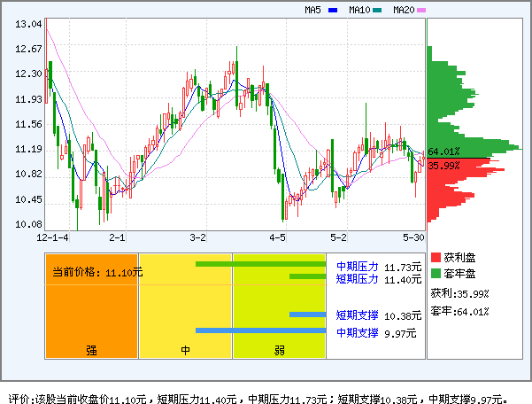Click the 当前价格: 11.10元 text

click(x=97, y=272)
